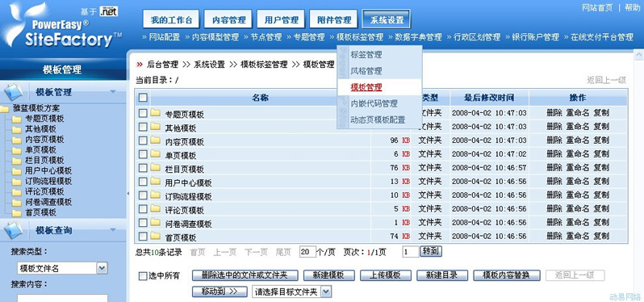Click tree folder icon beside 栏目页模板
The width and height of the screenshot is (644, 302).
tap(16, 161)
